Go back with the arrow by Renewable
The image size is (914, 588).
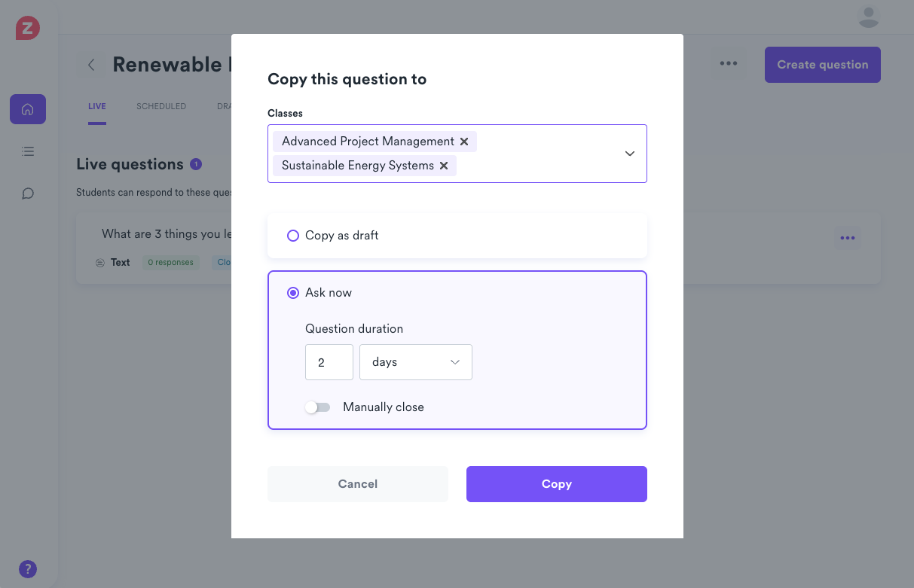pos(91,65)
